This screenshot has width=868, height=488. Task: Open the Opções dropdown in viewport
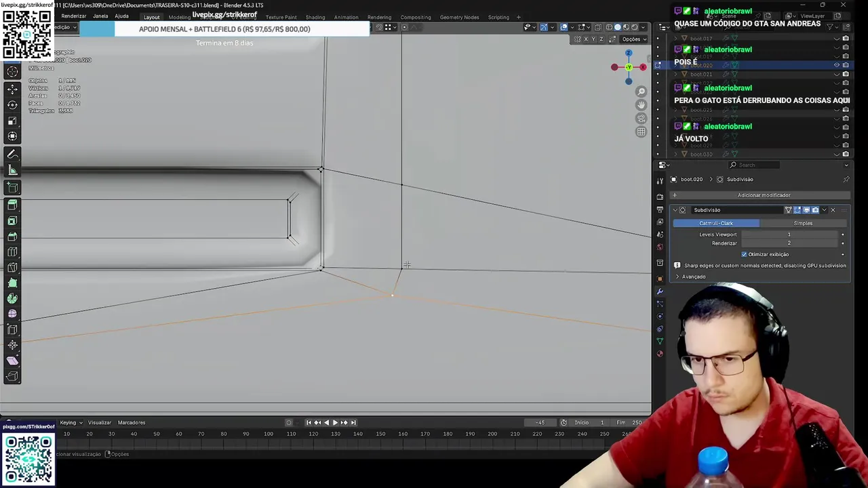pyautogui.click(x=634, y=39)
